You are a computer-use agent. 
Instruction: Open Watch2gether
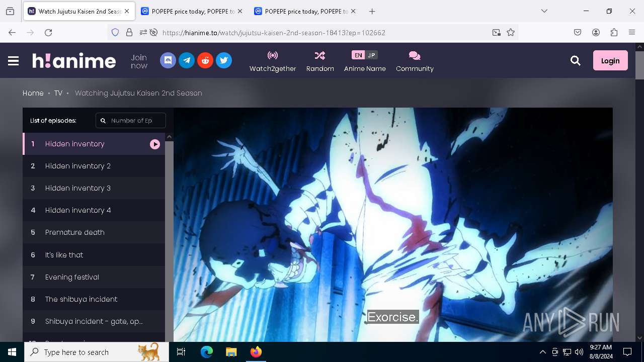click(x=273, y=61)
